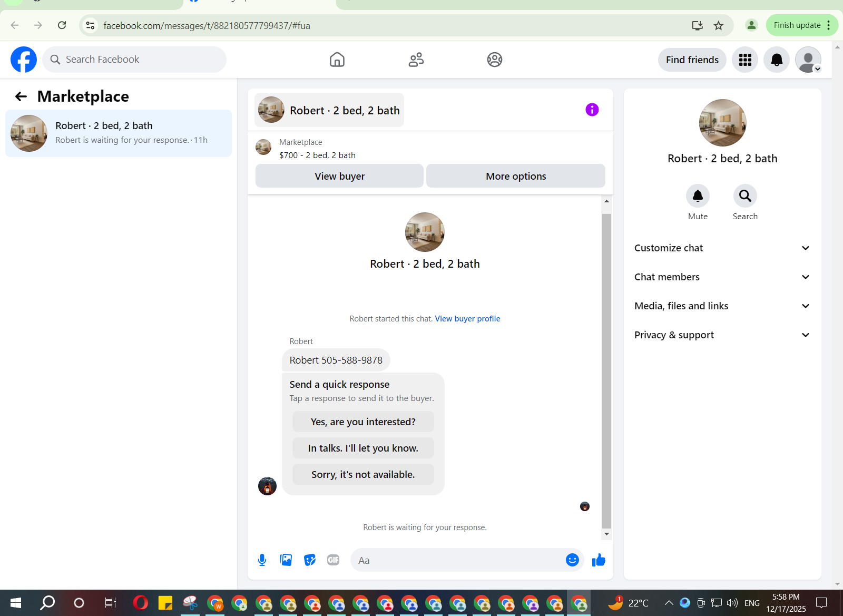Open the weather widget showing 22°C

click(629, 603)
